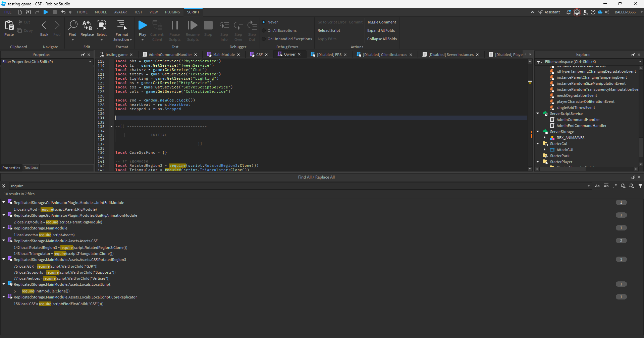
Task: Select the Play test icon
Action: 142,25
